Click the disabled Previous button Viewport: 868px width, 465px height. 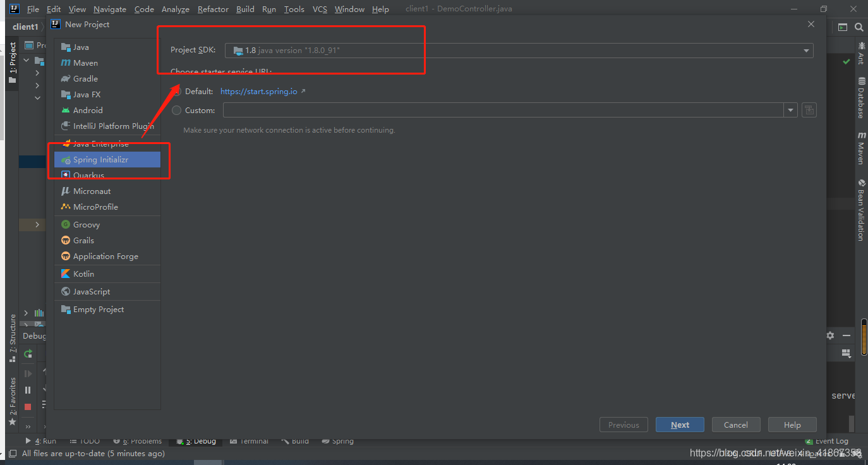624,425
